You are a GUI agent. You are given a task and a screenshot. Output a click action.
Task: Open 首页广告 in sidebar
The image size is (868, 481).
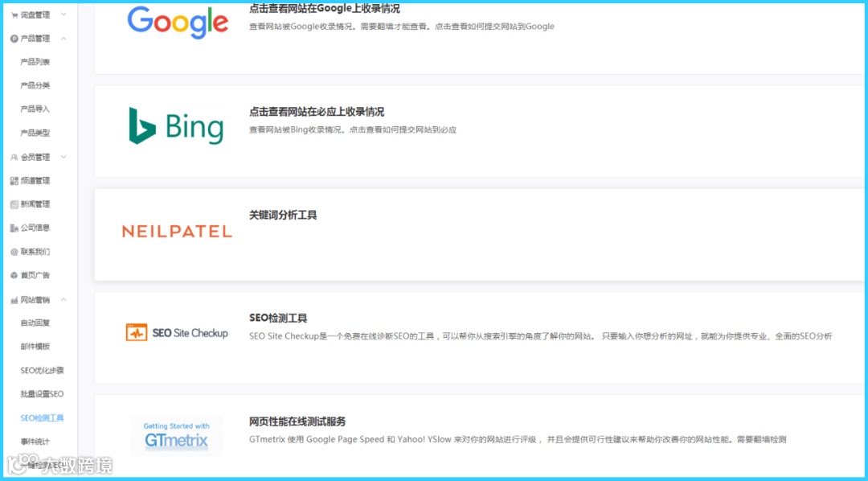(35, 275)
